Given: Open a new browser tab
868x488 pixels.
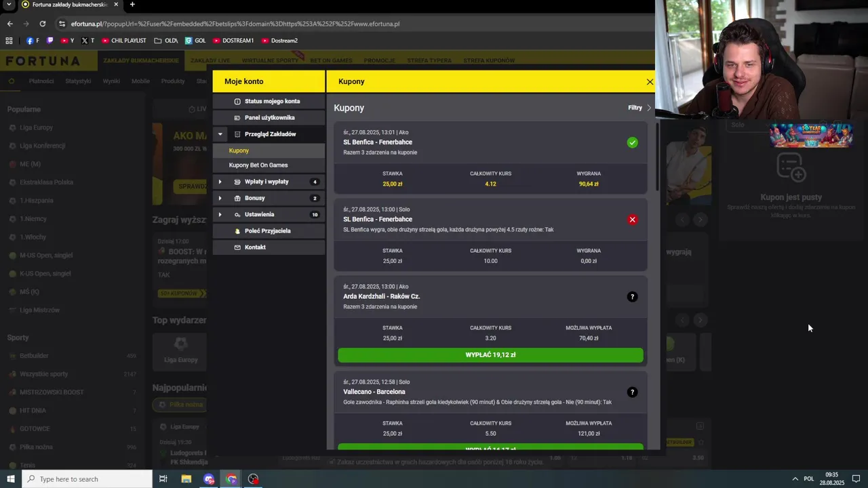Looking at the screenshot, I should pos(132,4).
